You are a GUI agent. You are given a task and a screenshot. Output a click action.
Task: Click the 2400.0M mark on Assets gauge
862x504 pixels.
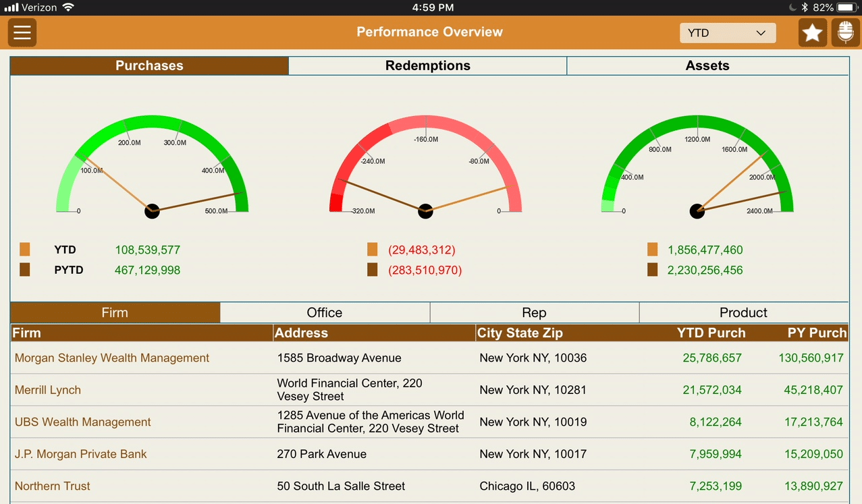pyautogui.click(x=759, y=211)
